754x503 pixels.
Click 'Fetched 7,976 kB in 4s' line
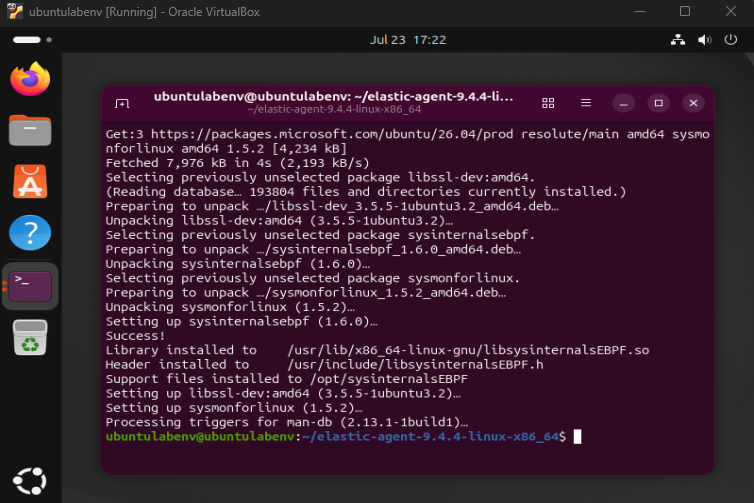tap(237, 163)
